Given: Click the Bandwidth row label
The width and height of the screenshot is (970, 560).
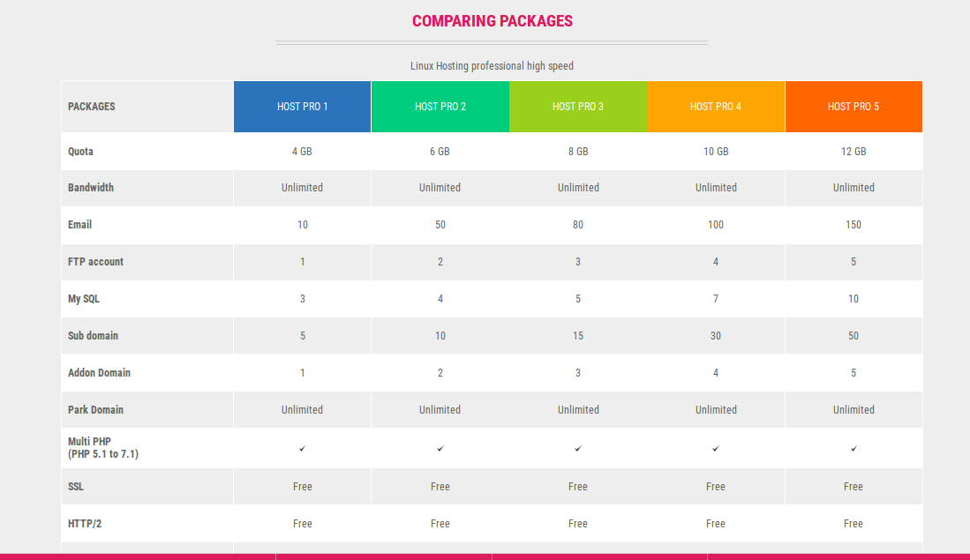Looking at the screenshot, I should coord(91,187).
